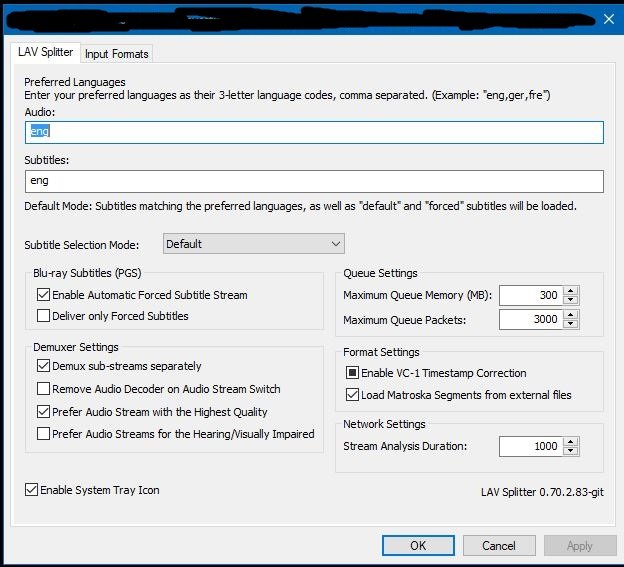Click the LAV Splitter 0.70.2.83-git version text
Viewport: 624px width, 567px height.
point(542,492)
